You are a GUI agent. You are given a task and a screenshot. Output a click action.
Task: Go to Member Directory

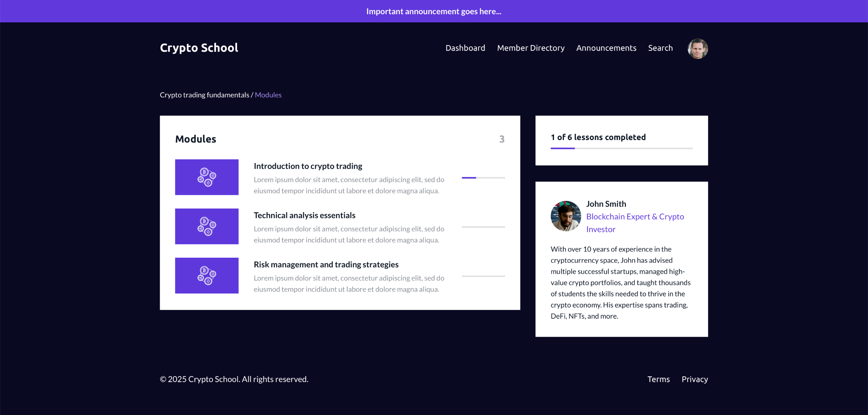click(531, 48)
